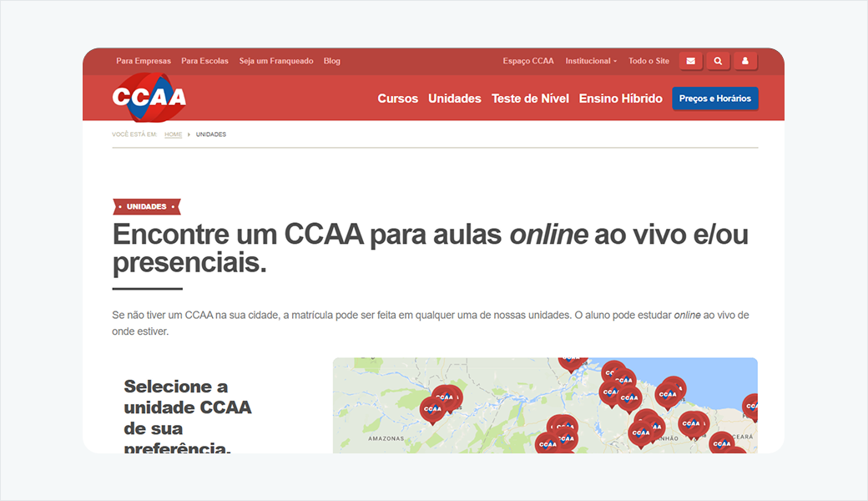Open the Espaço CCAA link
This screenshot has height=501, width=868.
coord(528,61)
